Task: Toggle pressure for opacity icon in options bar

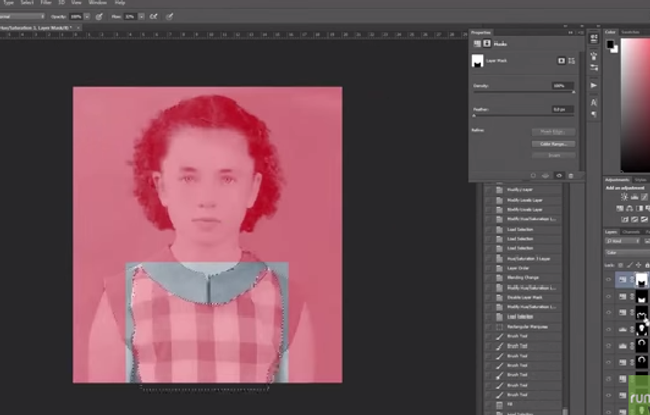Action: click(99, 17)
